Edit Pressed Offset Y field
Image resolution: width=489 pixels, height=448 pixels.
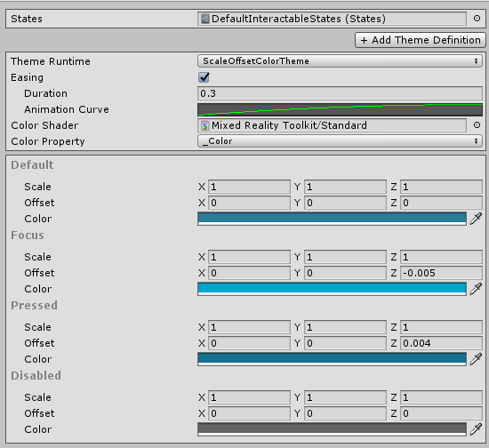(x=345, y=343)
